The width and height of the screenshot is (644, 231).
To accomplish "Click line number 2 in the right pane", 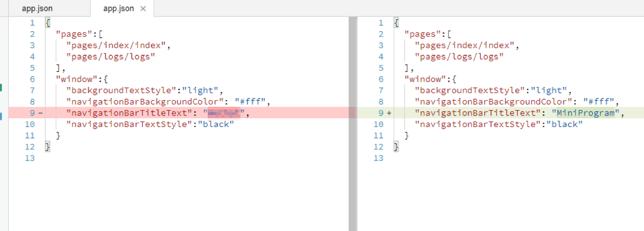I will [x=380, y=34].
